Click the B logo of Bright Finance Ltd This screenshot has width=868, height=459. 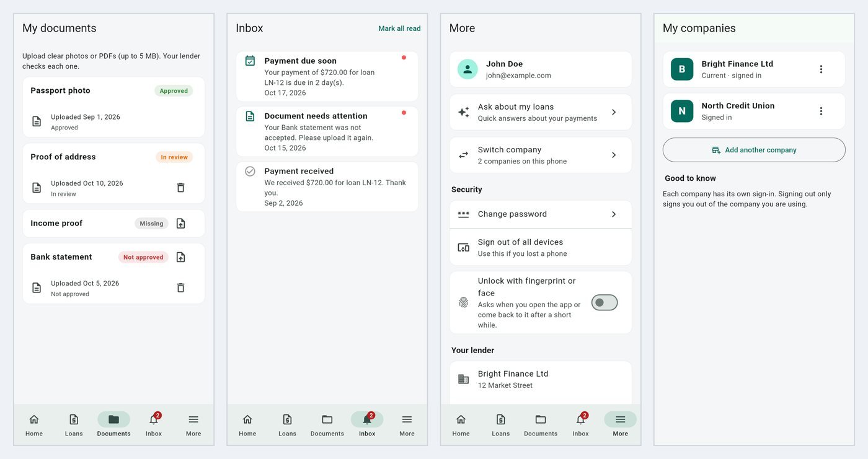(x=682, y=69)
